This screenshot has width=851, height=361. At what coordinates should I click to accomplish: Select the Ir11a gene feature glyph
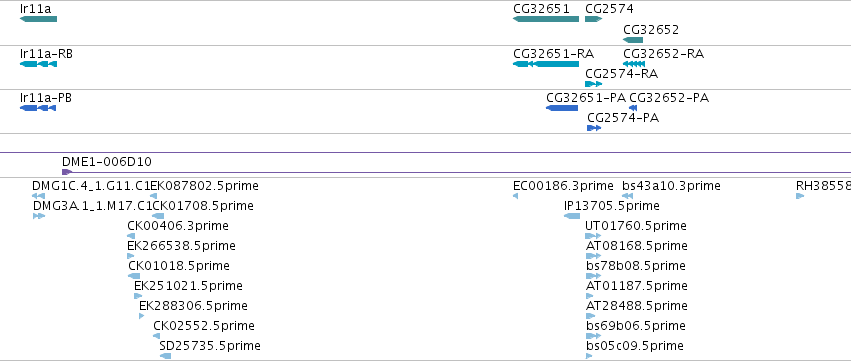(39, 19)
